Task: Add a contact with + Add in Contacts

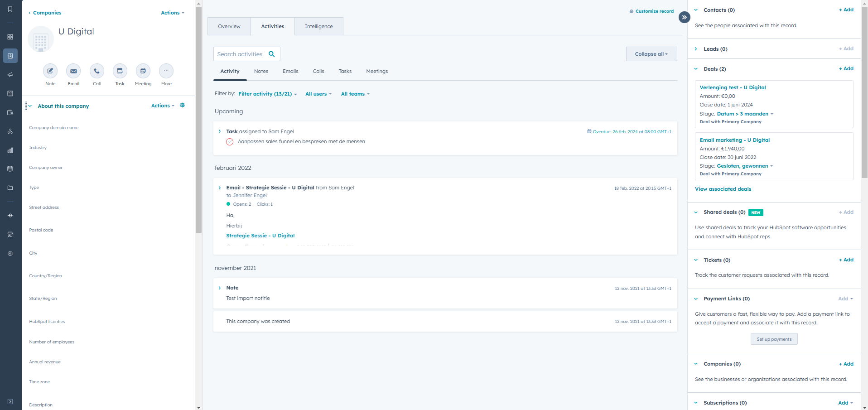Action: coord(846,10)
